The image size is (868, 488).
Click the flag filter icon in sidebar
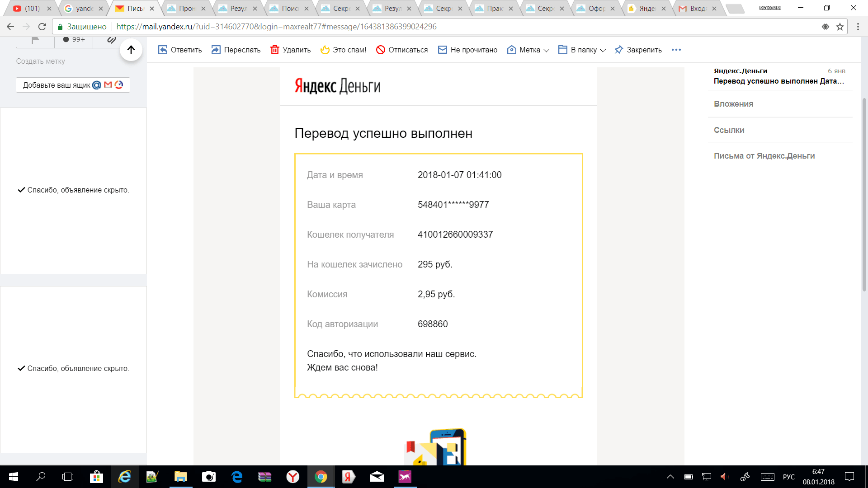pyautogui.click(x=35, y=40)
